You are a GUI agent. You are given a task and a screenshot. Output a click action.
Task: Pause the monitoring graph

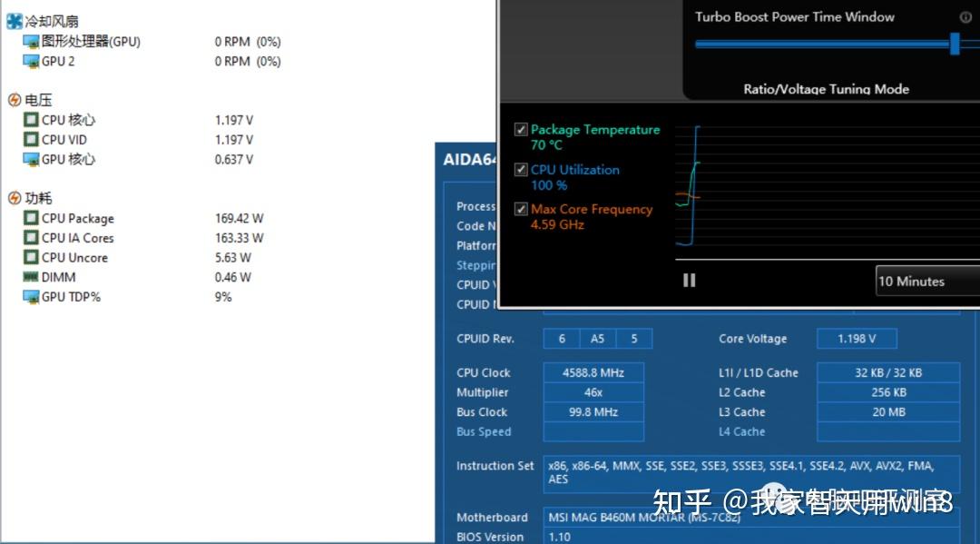(689, 280)
